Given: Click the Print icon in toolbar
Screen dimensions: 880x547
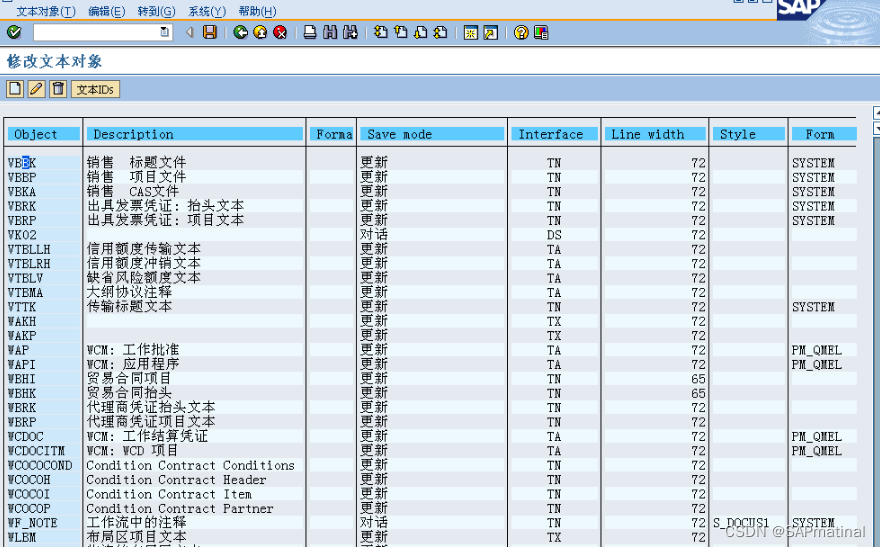Looking at the screenshot, I should [x=310, y=33].
